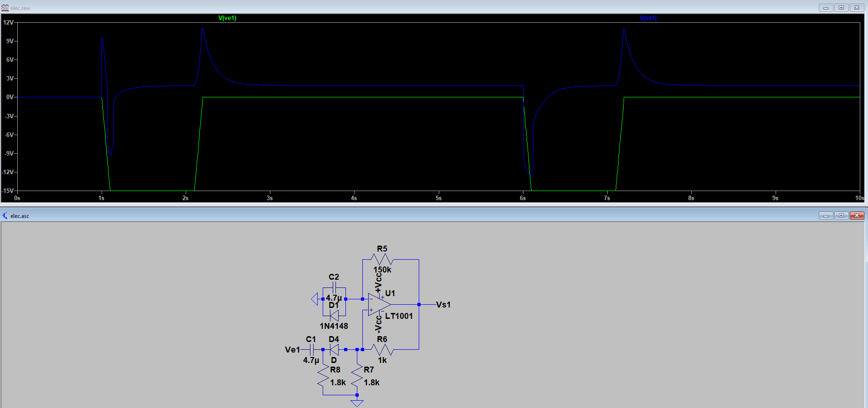The height and width of the screenshot is (408, 868).
Task: Click the Ve1 input net label
Action: coord(292,350)
